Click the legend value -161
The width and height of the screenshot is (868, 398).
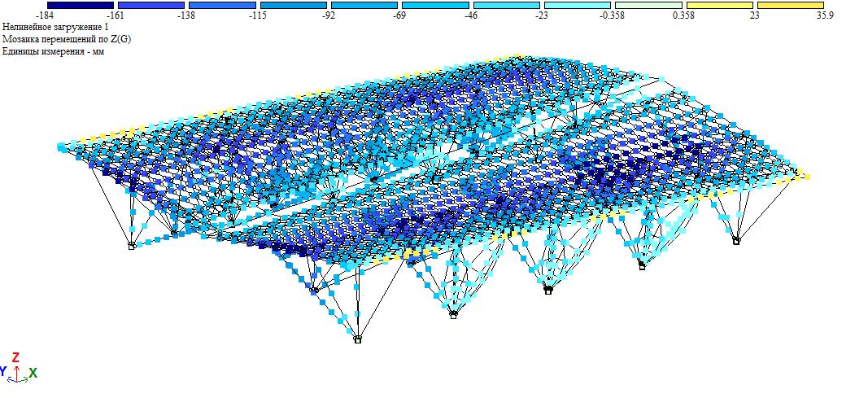[116, 15]
